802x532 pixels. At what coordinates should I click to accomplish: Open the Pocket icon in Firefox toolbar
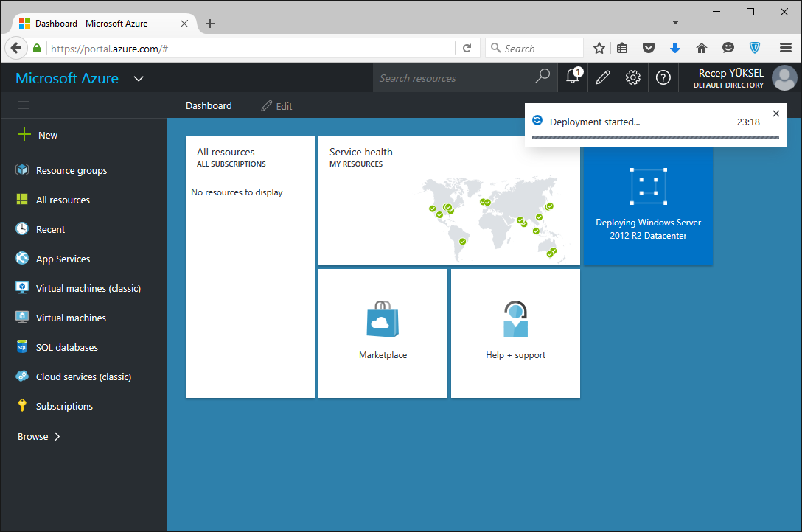coord(649,48)
